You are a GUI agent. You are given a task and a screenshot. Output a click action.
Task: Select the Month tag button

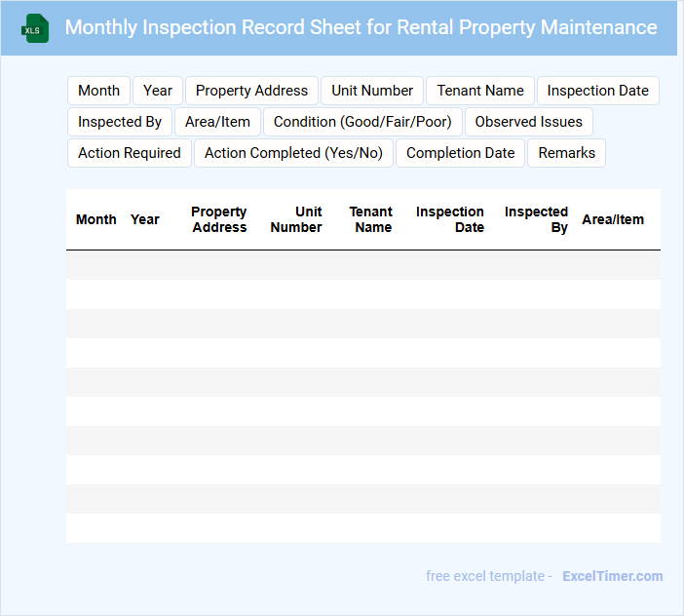click(98, 91)
